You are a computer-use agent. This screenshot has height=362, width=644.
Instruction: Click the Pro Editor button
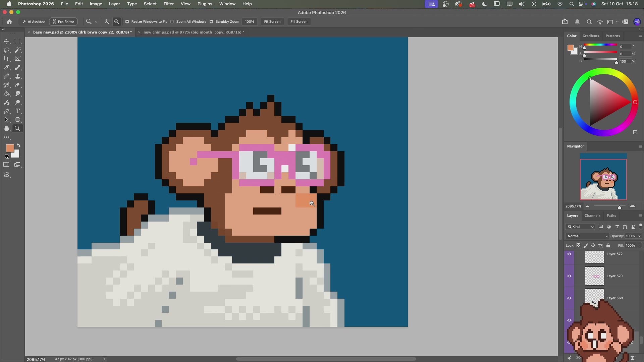64,22
